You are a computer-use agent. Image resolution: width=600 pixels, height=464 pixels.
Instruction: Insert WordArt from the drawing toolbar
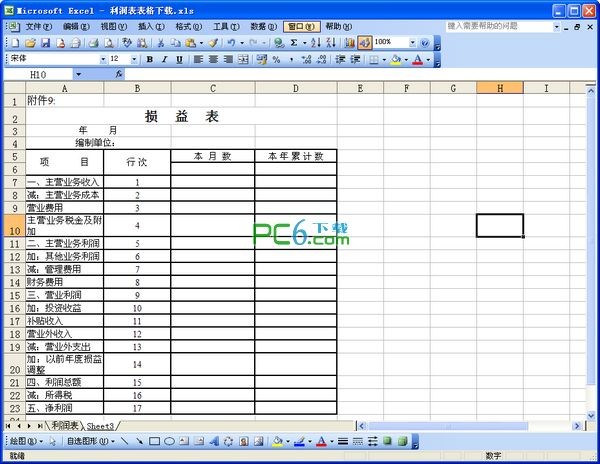(x=214, y=441)
